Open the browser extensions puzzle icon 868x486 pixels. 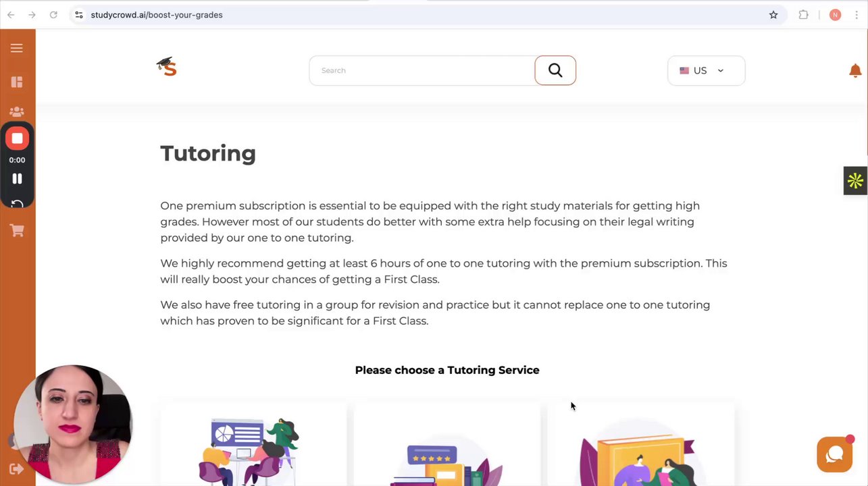pos(803,15)
